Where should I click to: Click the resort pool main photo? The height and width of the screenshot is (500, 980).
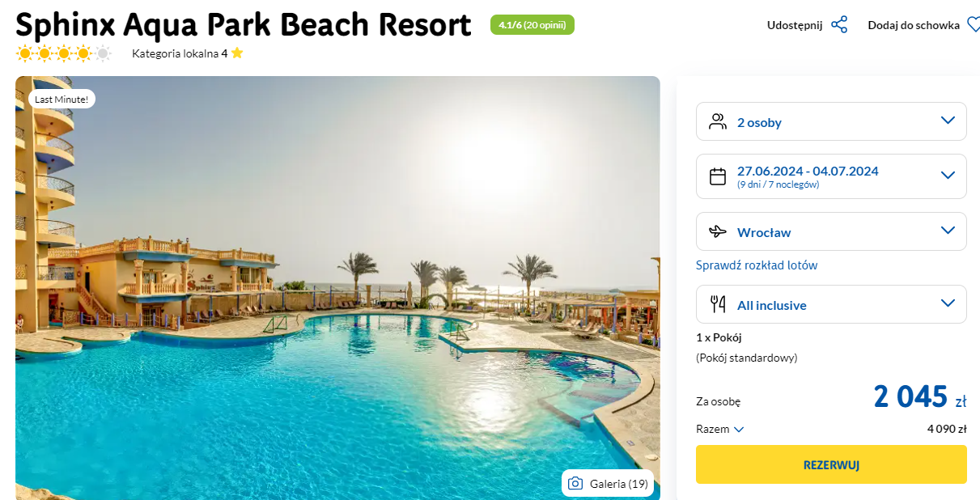337,288
